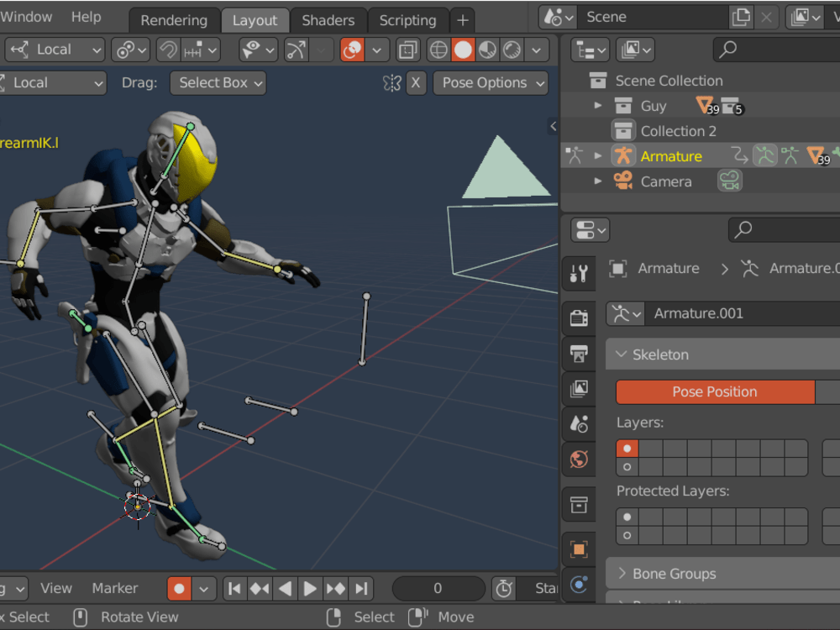Open the overlays options dropdown arrow
This screenshot has height=630, width=840.
376,50
